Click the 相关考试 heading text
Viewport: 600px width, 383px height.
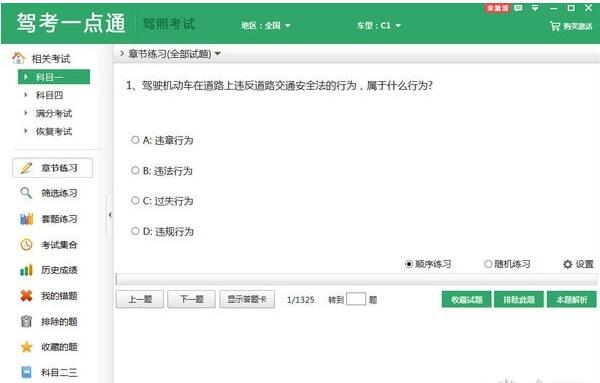point(51,59)
